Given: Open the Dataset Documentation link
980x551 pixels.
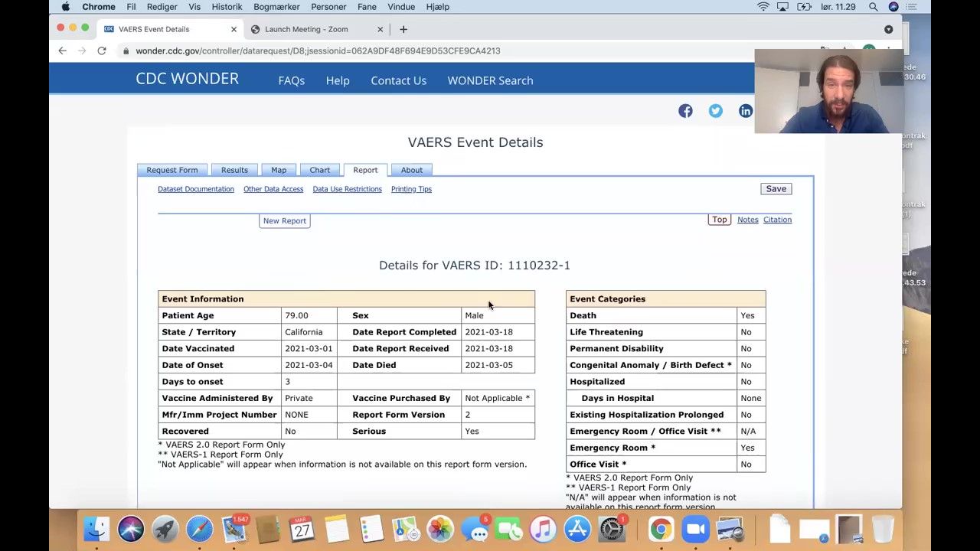Looking at the screenshot, I should pos(196,189).
